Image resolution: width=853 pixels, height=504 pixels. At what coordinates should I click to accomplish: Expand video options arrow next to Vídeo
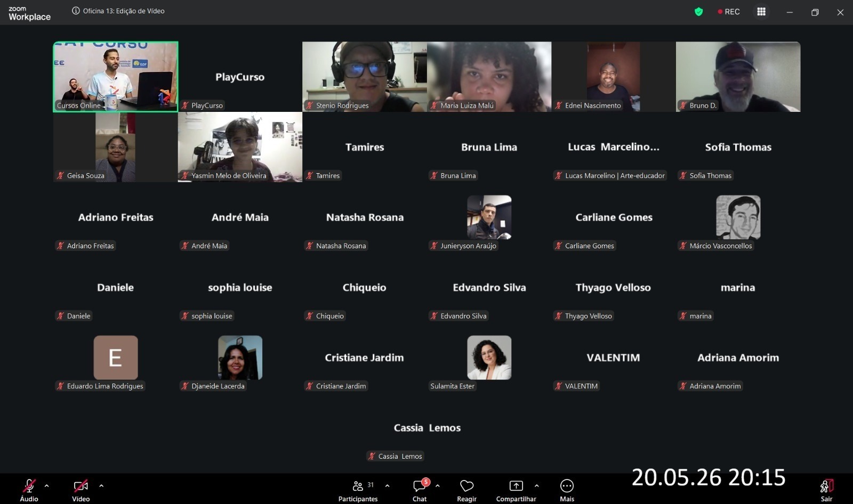101,486
